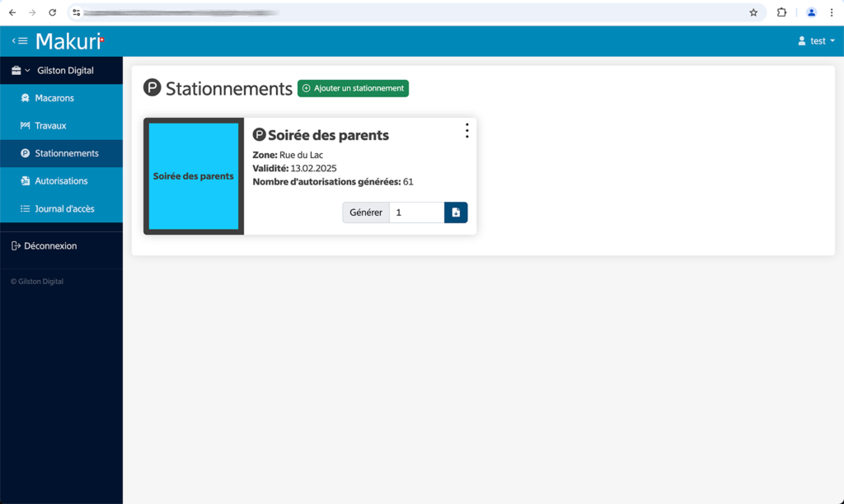844x504 pixels.
Task: Click the quantity input field next to Générer
Action: tap(416, 212)
